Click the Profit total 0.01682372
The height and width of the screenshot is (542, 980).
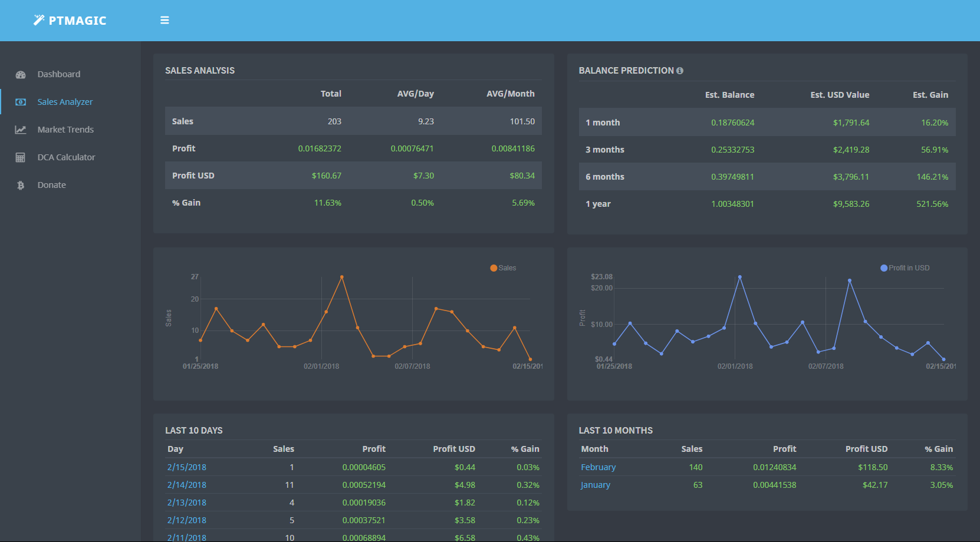(x=320, y=148)
